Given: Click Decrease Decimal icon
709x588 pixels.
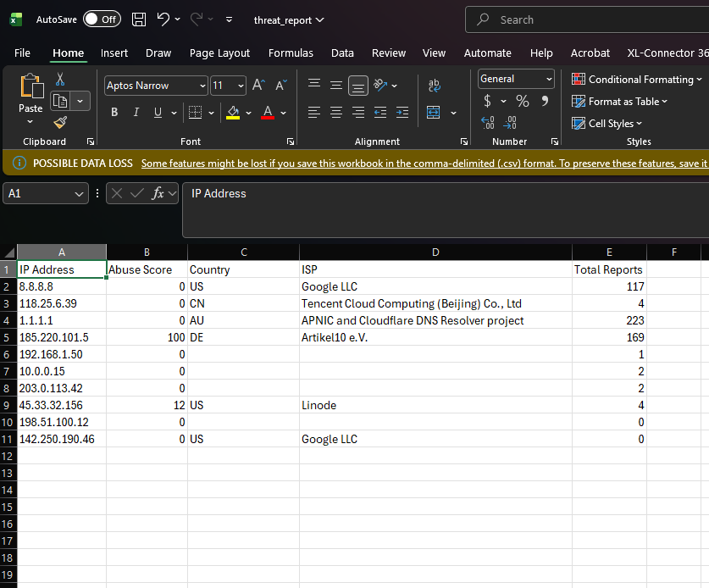Looking at the screenshot, I should click(510, 123).
